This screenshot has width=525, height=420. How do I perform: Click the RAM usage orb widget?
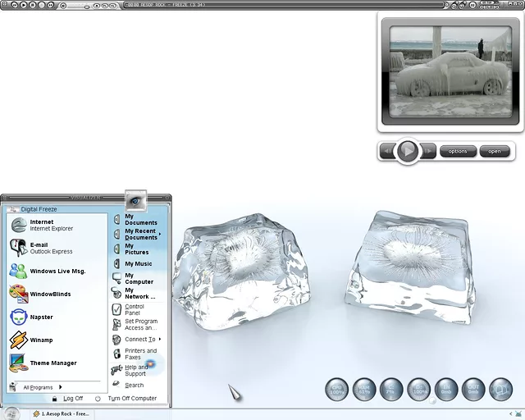pyautogui.click(x=365, y=391)
